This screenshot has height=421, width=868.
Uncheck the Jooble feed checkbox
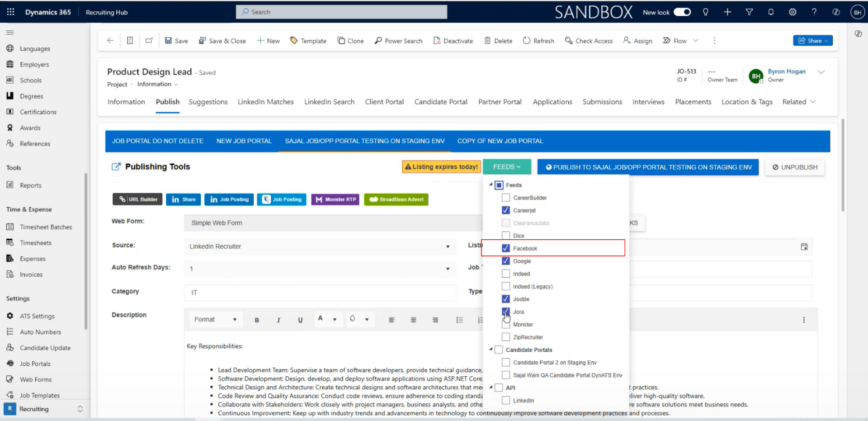(506, 299)
